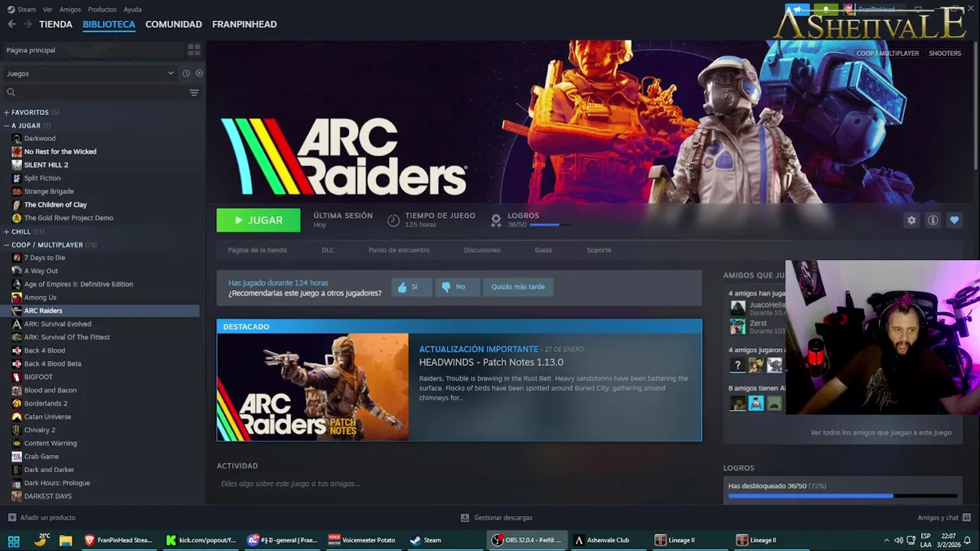Open the Ayuda menu
This screenshot has height=551, width=980.
[132, 9]
